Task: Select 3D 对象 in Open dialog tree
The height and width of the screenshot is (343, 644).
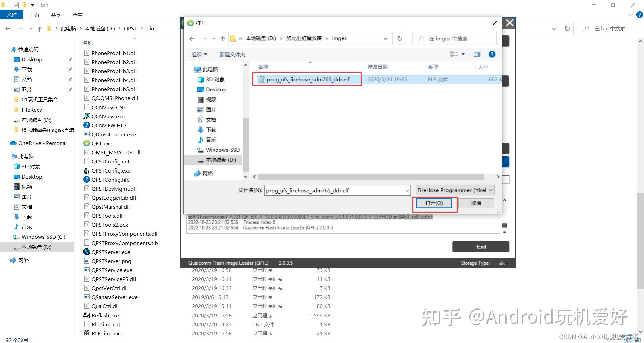Action: tap(211, 79)
